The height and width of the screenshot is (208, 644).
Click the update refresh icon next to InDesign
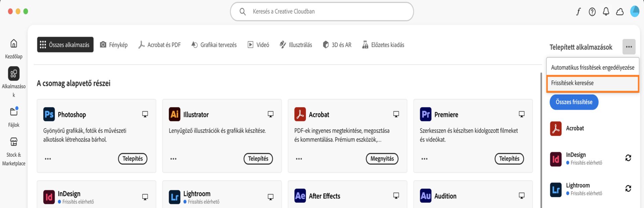pyautogui.click(x=629, y=157)
